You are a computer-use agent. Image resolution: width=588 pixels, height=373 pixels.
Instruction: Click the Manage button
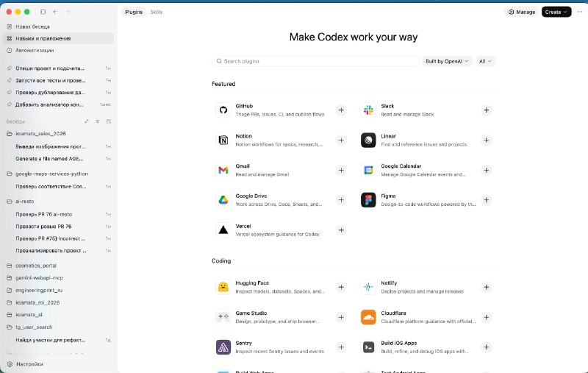[522, 12]
